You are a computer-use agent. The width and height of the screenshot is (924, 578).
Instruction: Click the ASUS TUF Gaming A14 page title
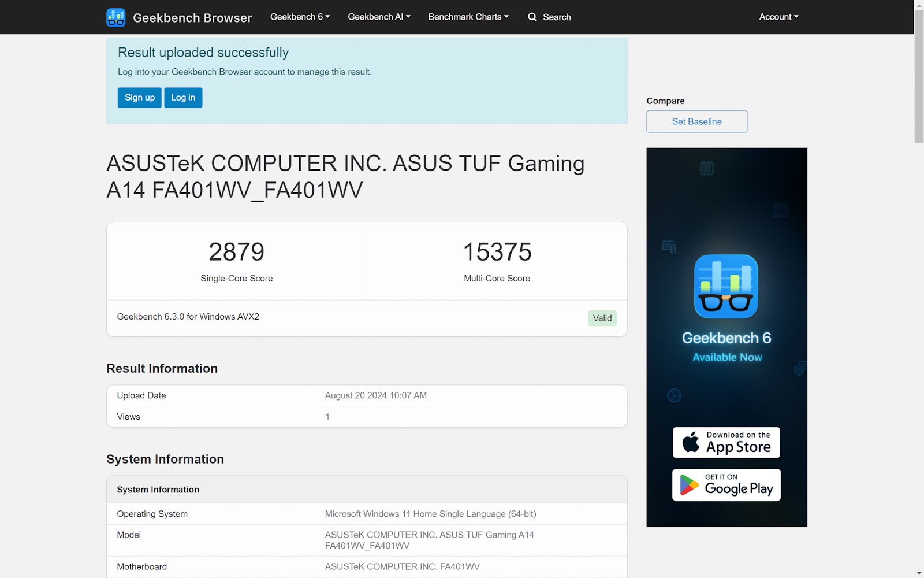345,176
